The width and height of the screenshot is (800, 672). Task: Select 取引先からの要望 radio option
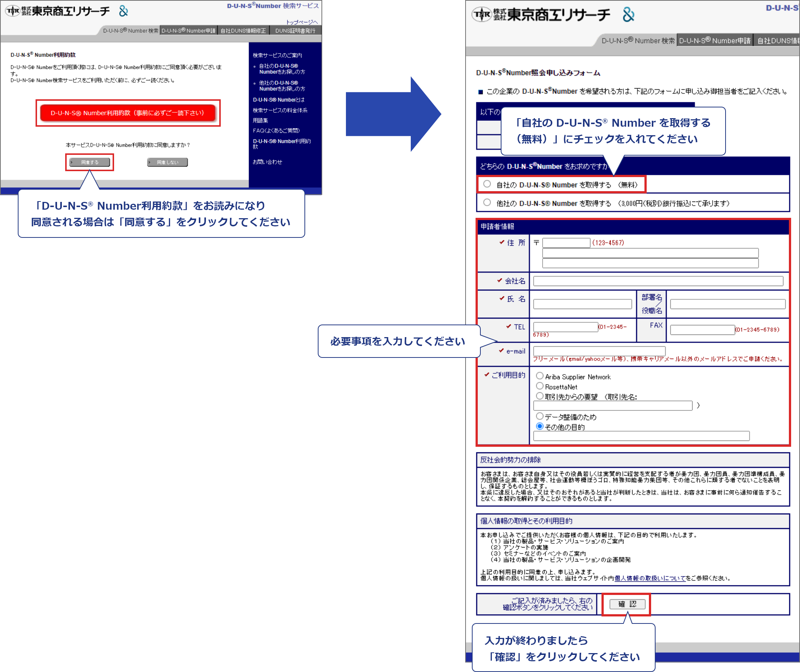tap(539, 396)
